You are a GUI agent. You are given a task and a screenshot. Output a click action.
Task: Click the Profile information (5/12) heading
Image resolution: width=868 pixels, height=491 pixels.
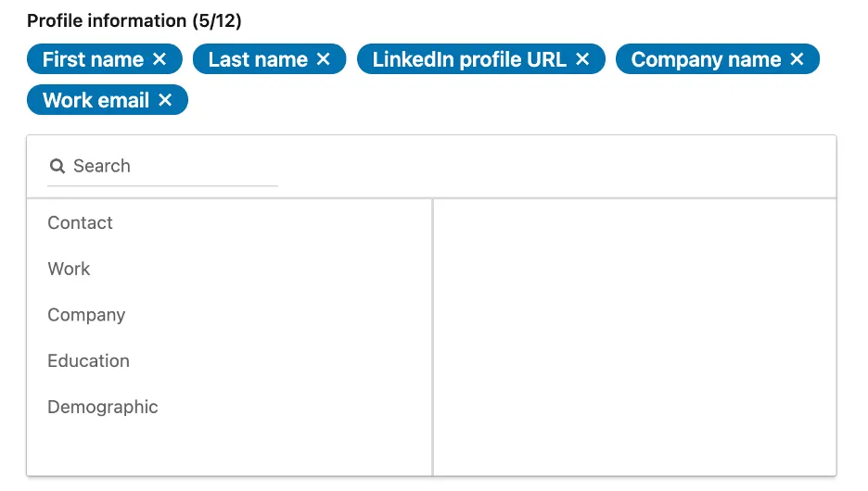134,20
